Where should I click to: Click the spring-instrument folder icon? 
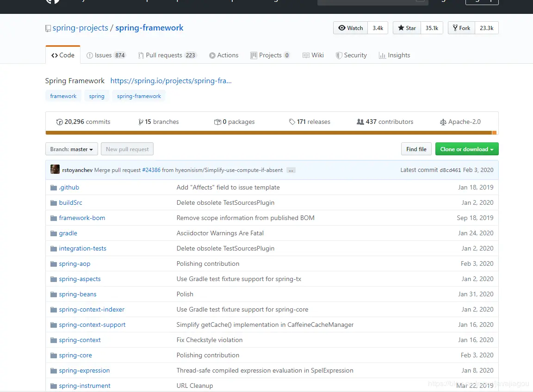(53, 386)
